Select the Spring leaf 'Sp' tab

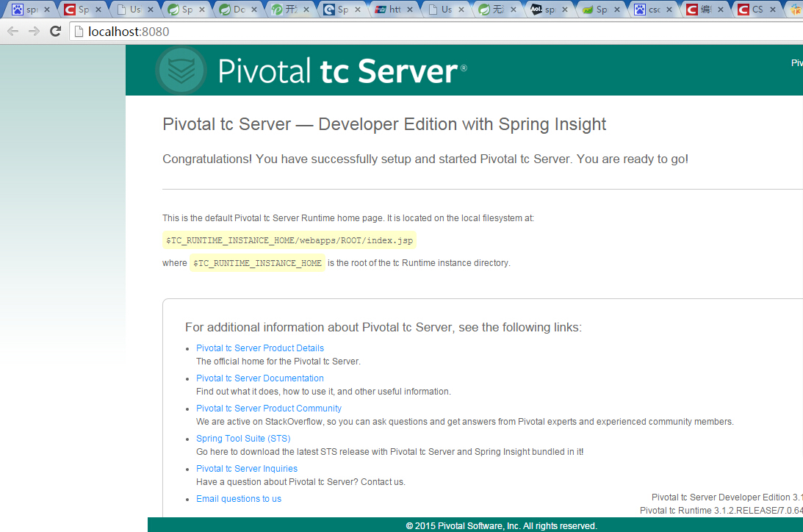[x=184, y=10]
